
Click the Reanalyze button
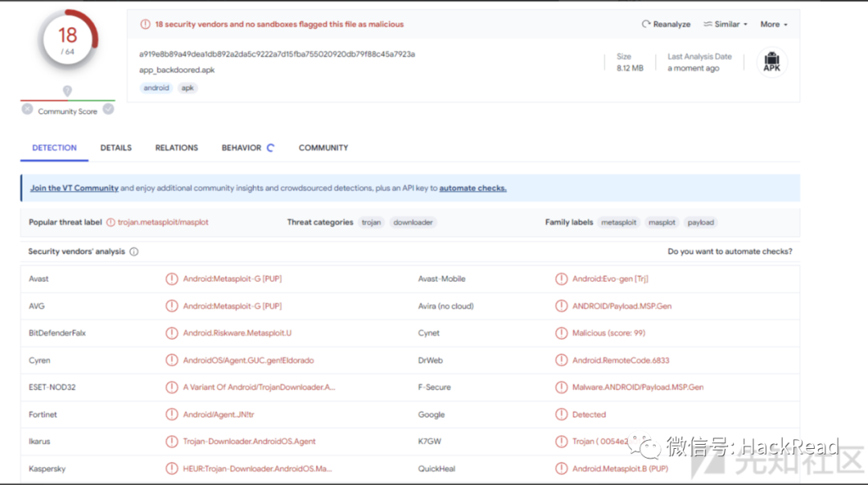pyautogui.click(x=666, y=24)
